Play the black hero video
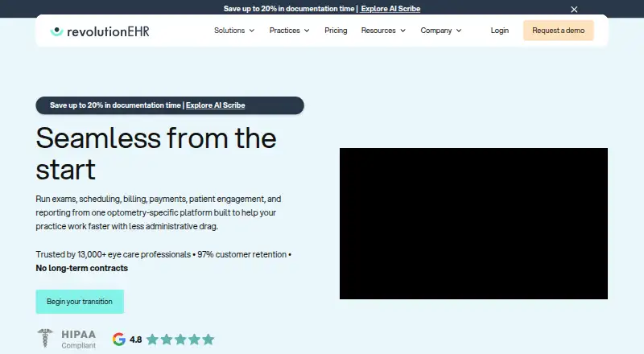Viewport: 644px width, 354px height. point(473,224)
